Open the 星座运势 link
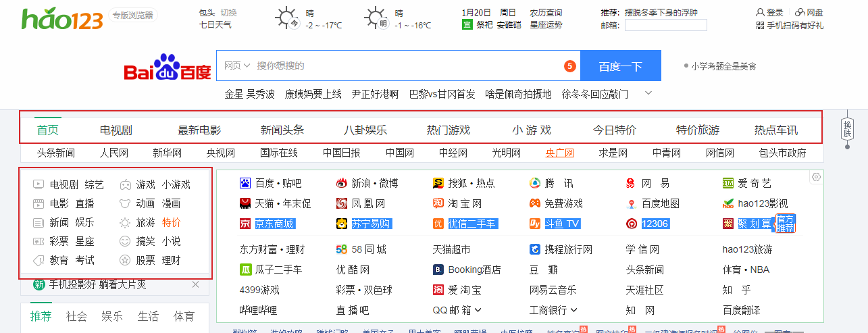The width and height of the screenshot is (868, 333). coord(546,25)
